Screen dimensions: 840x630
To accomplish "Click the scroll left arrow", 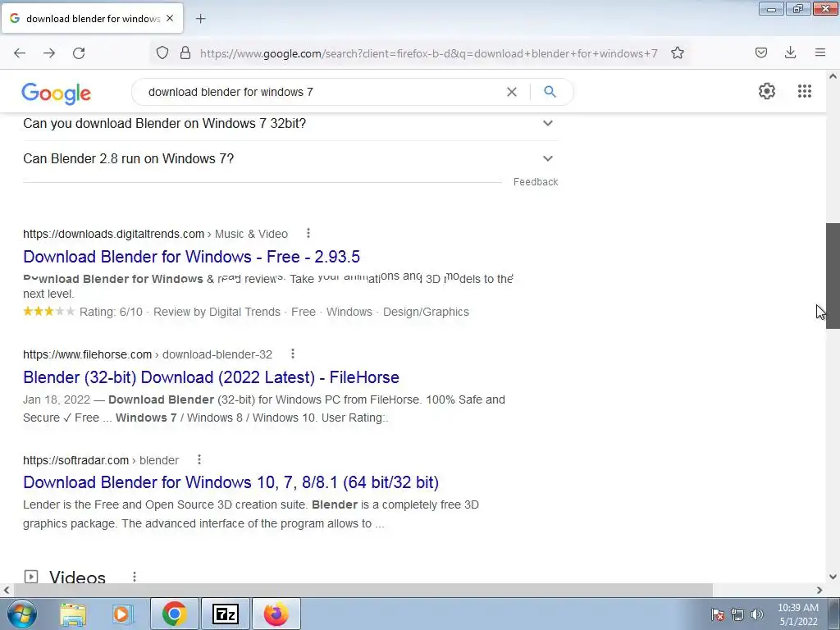I will pyautogui.click(x=7, y=590).
